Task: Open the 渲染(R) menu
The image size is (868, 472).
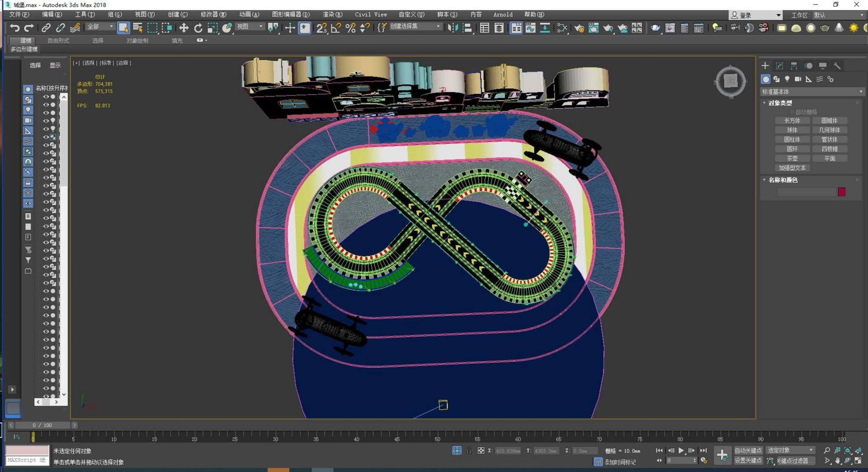Action: click(332, 14)
